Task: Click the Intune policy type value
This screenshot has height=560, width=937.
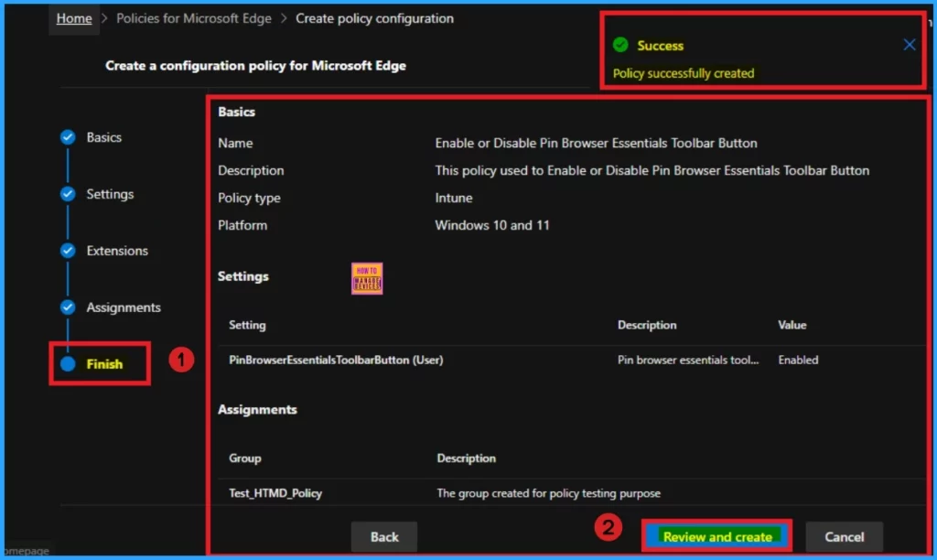Action: point(454,198)
